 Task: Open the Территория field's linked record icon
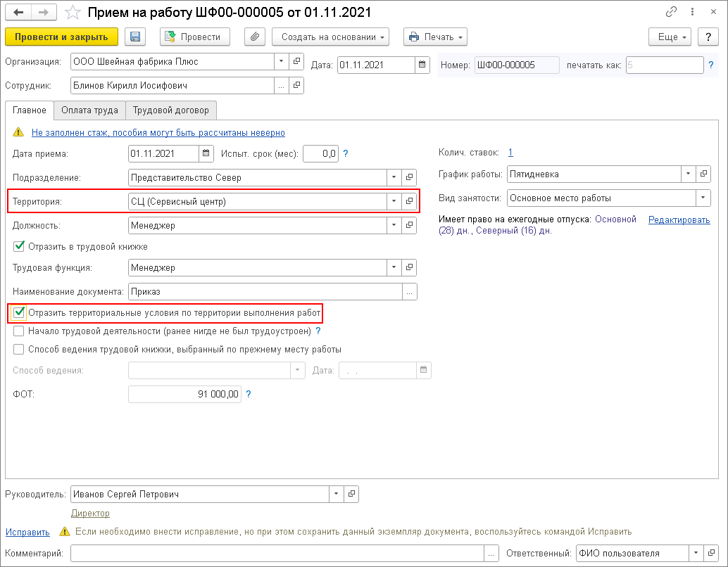click(409, 201)
